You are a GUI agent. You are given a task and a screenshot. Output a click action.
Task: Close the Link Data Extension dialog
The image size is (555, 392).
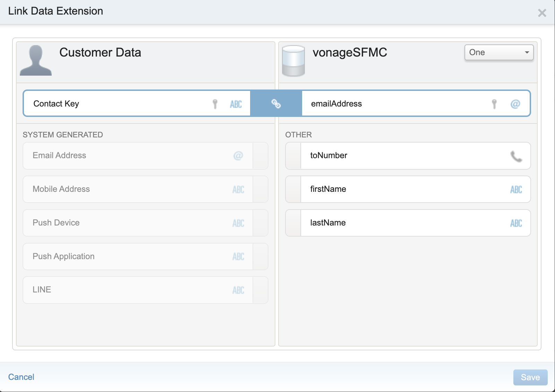tap(542, 13)
